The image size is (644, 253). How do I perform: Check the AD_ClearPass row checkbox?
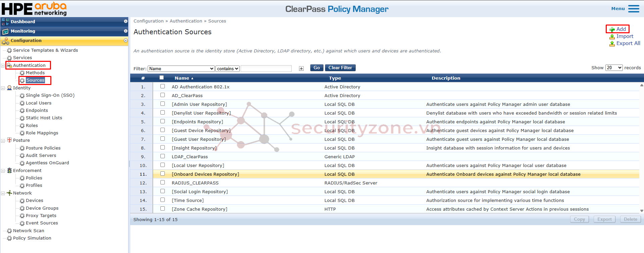tap(162, 95)
